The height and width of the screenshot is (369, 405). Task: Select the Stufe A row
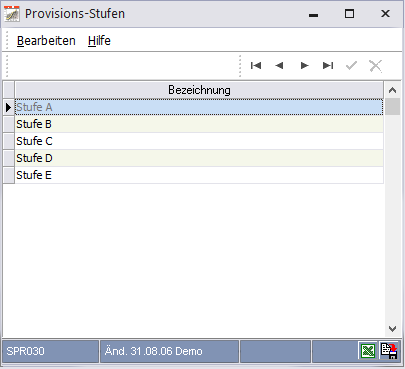coord(199,107)
